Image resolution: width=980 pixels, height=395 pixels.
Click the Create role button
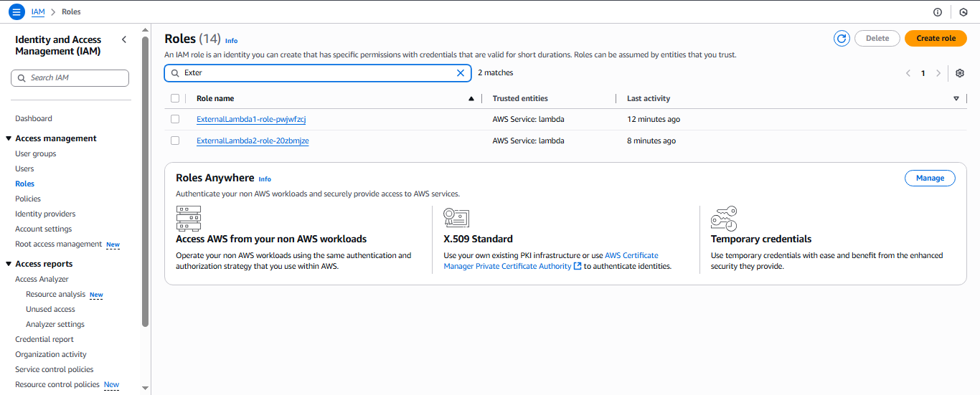pos(936,39)
